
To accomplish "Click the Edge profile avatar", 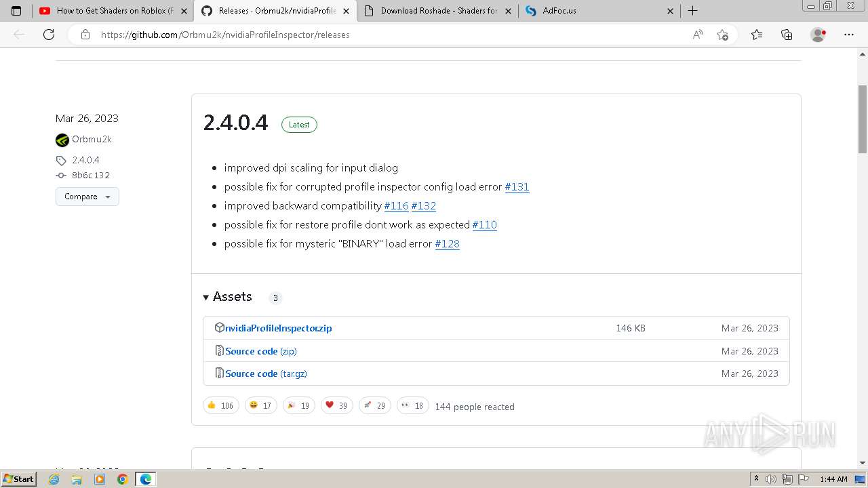I will 818,35.
